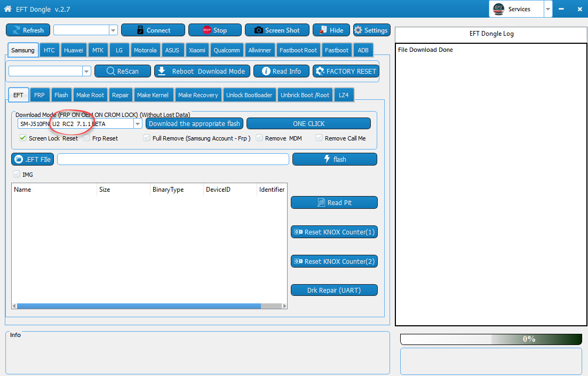Open the ADB tab
This screenshot has height=376, width=588.
[363, 50]
